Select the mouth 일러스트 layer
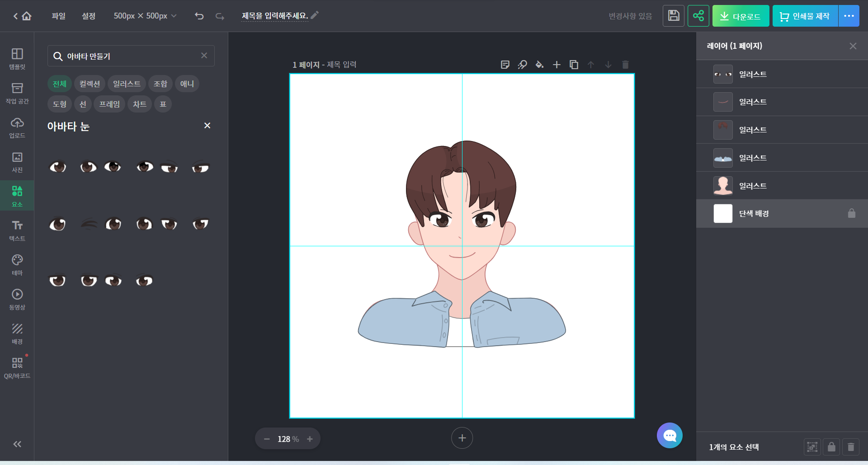Viewport: 868px width, 465px height. point(782,102)
